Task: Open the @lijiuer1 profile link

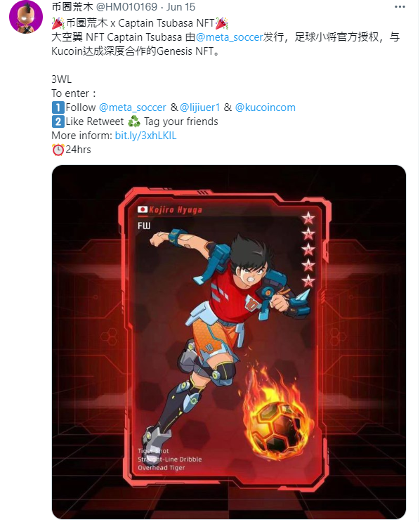Action: point(199,107)
